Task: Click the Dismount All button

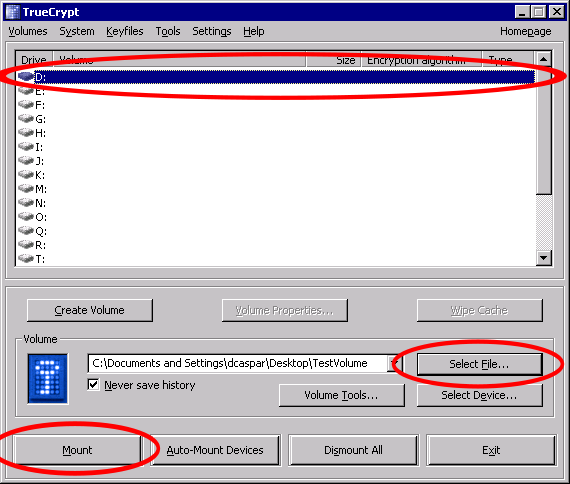Action: pos(353,450)
